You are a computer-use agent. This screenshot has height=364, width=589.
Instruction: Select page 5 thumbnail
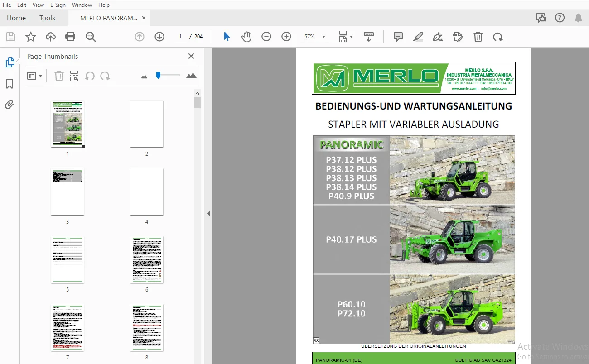(x=68, y=260)
